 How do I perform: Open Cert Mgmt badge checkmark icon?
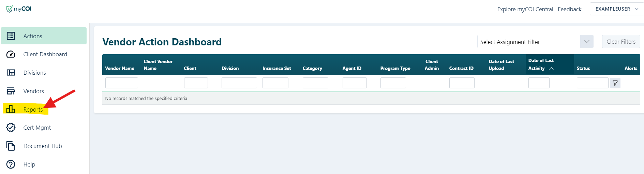pos(11,128)
